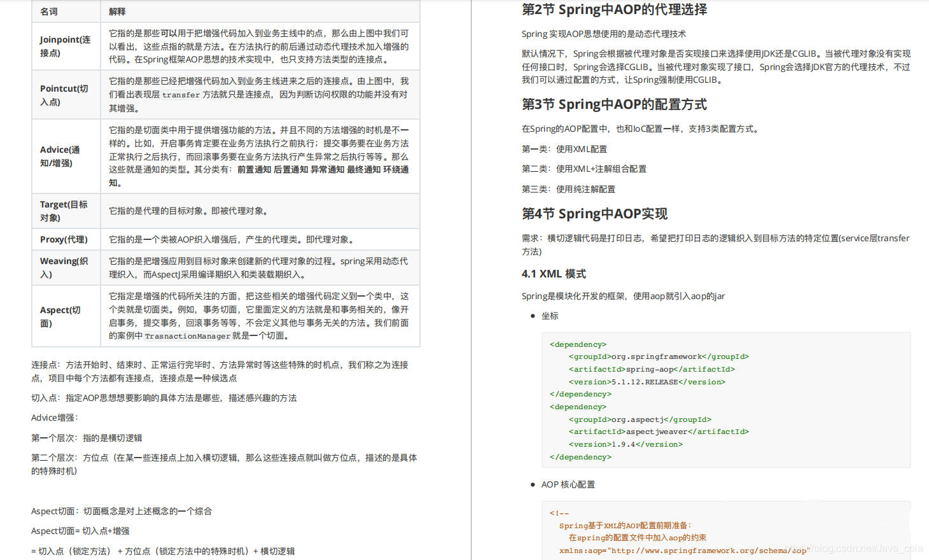This screenshot has height=560, width=929.
Task: Click the 'Advice增强：' line
Action: coord(55,417)
